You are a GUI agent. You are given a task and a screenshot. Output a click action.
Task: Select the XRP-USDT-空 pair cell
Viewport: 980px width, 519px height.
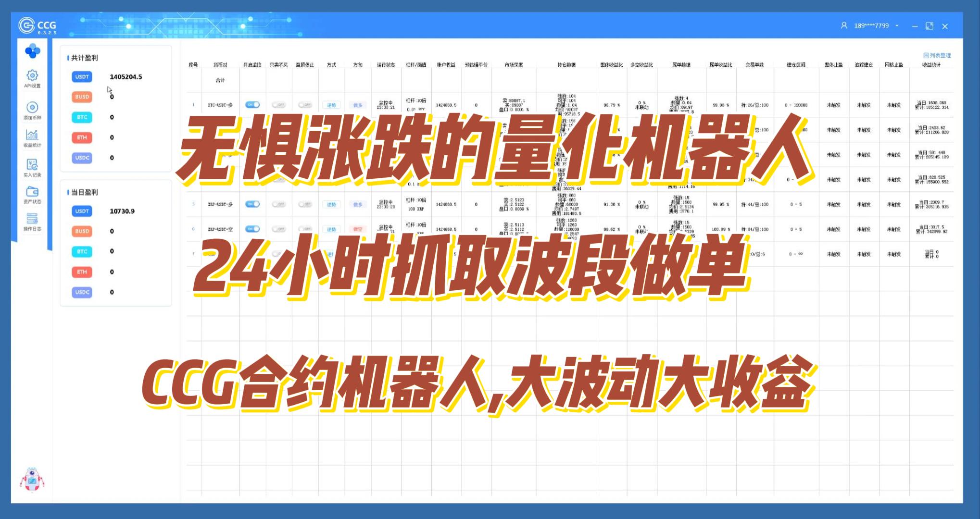220,229
